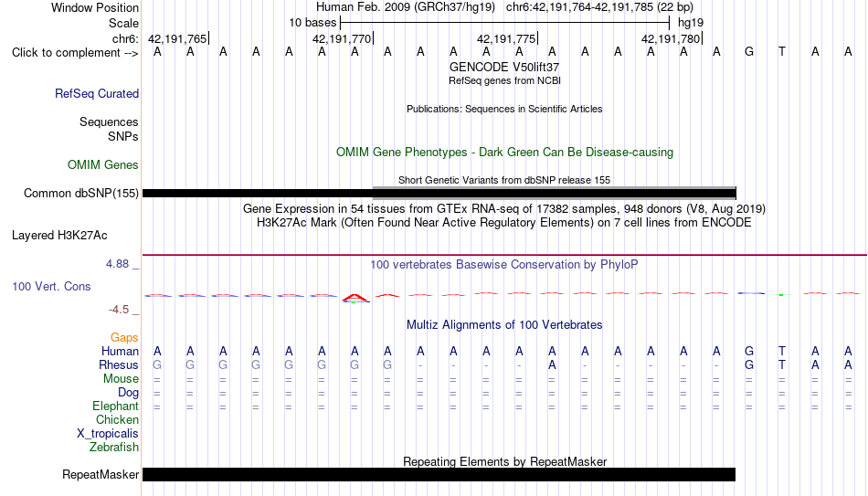The height and width of the screenshot is (496, 868).
Task: Open 'Multiz Alignments of 100 Vertebrates' title
Action: 504,325
